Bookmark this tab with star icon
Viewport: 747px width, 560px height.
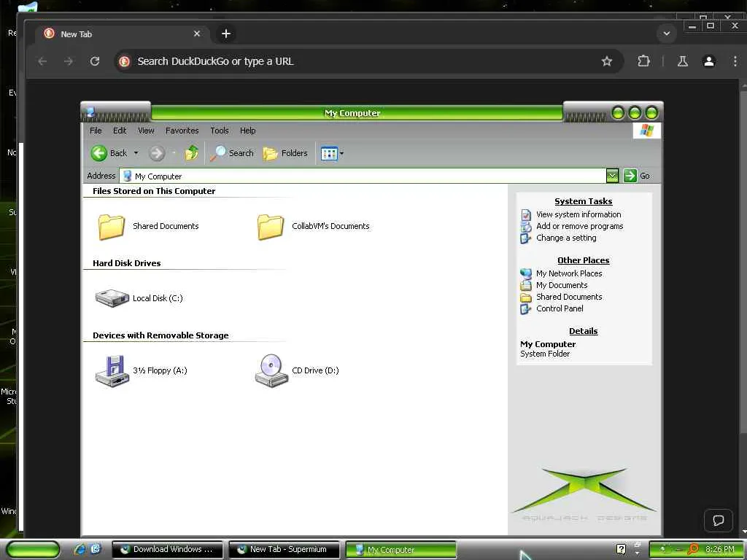(606, 61)
